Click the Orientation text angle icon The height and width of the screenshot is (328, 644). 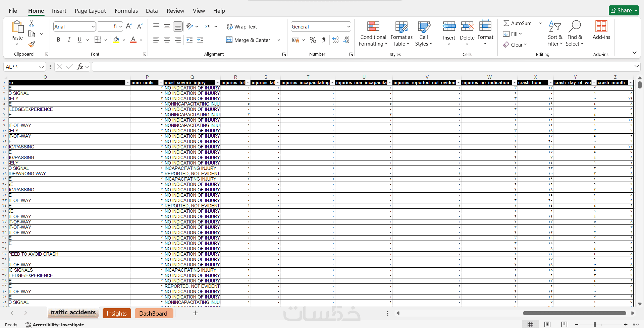point(190,26)
